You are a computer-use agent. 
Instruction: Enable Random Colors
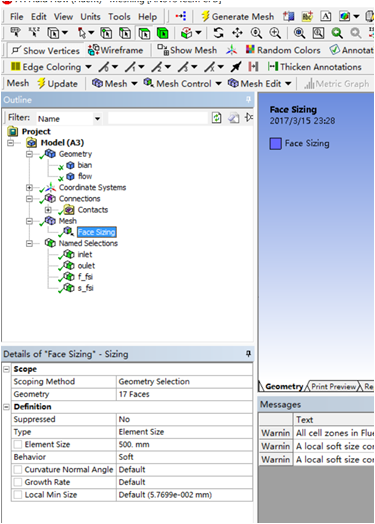click(x=283, y=50)
